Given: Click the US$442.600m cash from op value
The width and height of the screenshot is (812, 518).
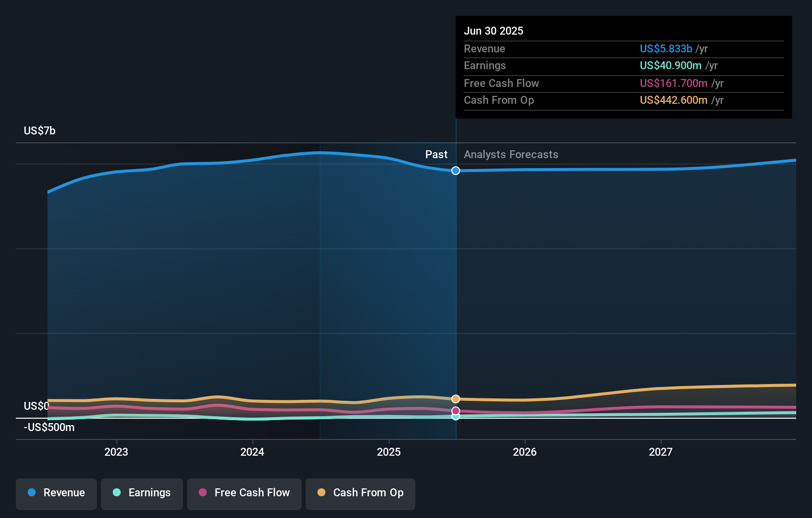Looking at the screenshot, I should [x=674, y=100].
